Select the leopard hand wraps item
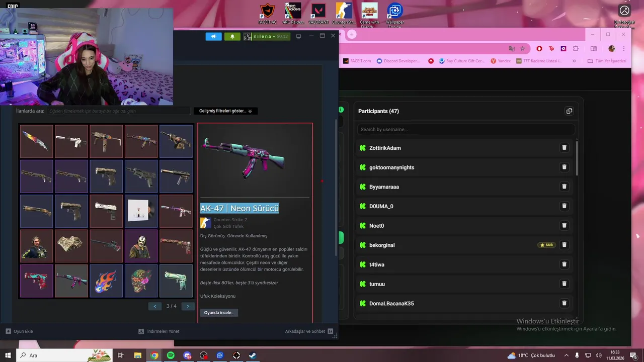644x362 pixels. point(71,246)
